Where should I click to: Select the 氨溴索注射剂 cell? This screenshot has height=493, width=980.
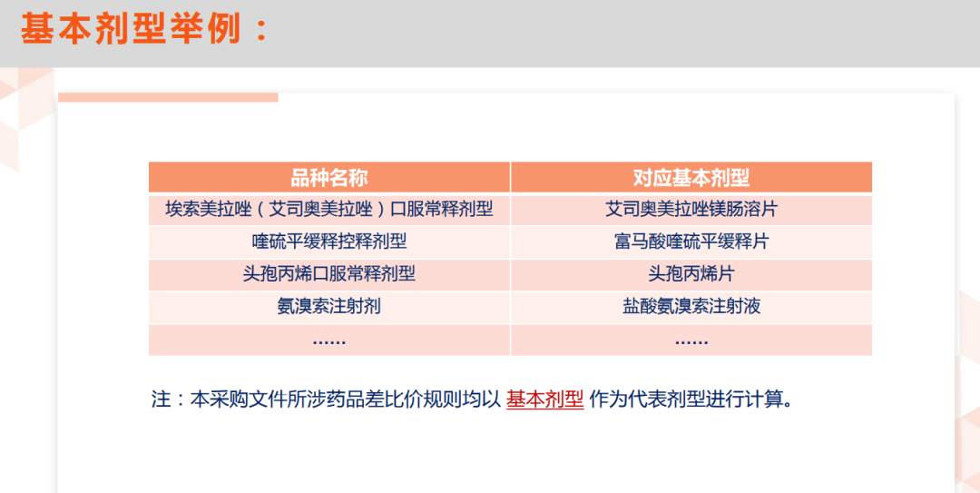[328, 307]
